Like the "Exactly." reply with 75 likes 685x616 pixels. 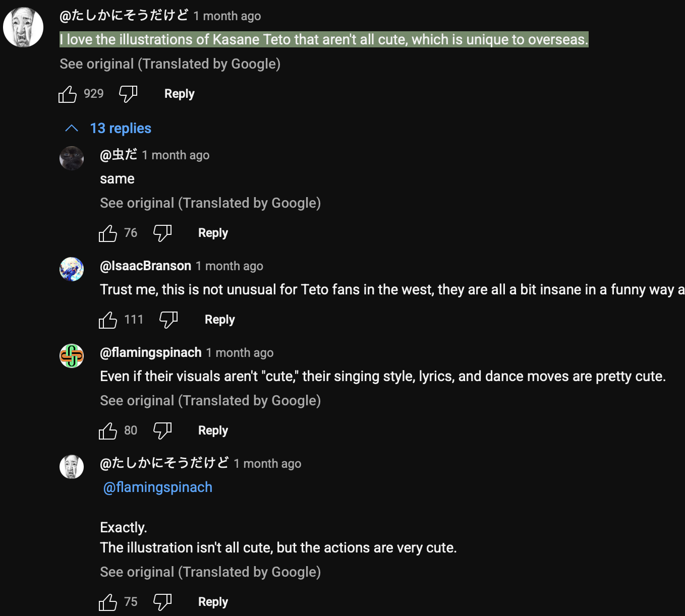[x=108, y=602]
